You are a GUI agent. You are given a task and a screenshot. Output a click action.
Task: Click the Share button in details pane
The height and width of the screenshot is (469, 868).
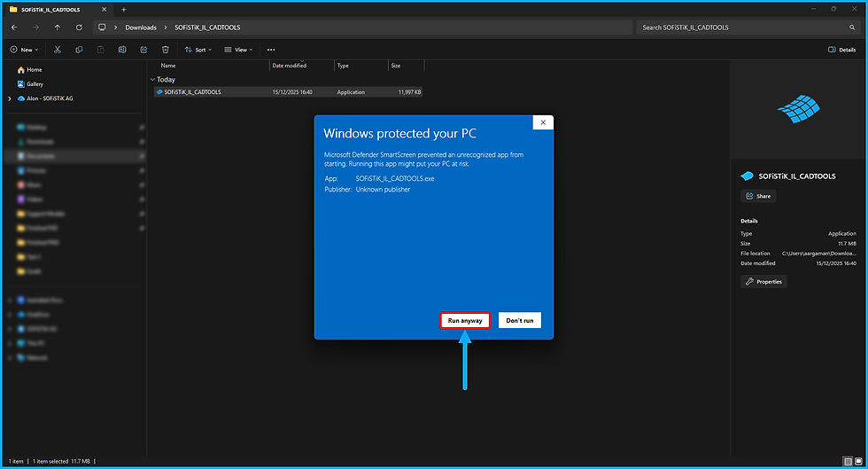(x=758, y=196)
